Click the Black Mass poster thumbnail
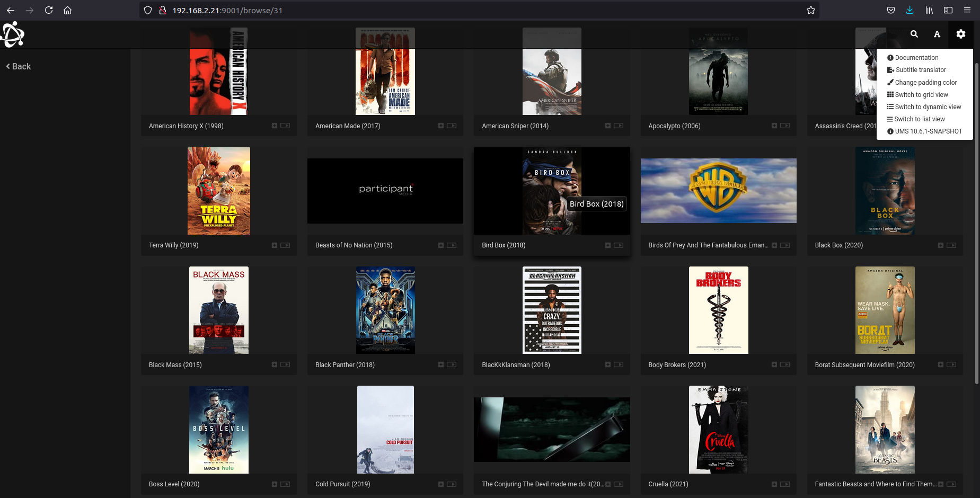 pyautogui.click(x=219, y=310)
